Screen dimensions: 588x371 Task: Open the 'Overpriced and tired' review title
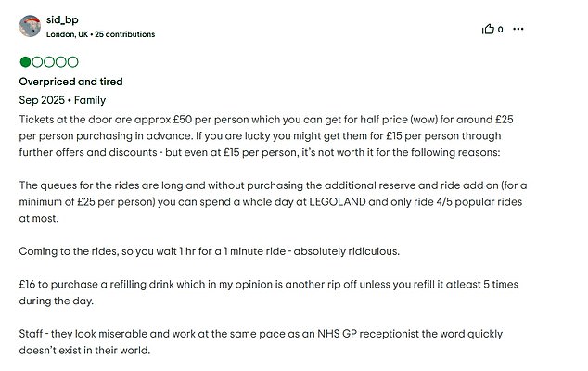click(x=70, y=82)
